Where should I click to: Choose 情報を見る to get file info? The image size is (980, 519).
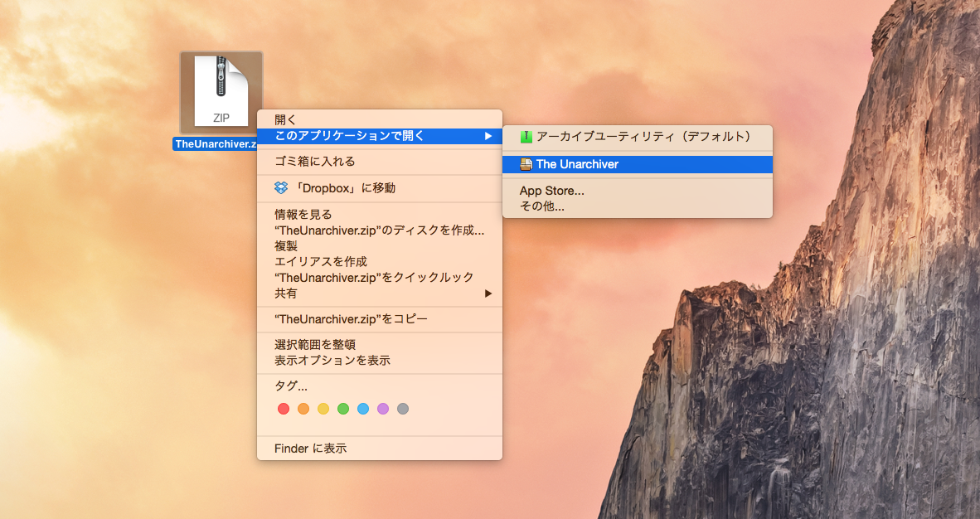pos(380,215)
